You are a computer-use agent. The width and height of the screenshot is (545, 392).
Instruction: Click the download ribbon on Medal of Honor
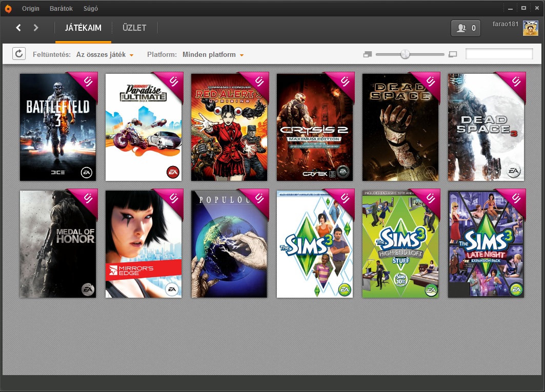tap(86, 200)
